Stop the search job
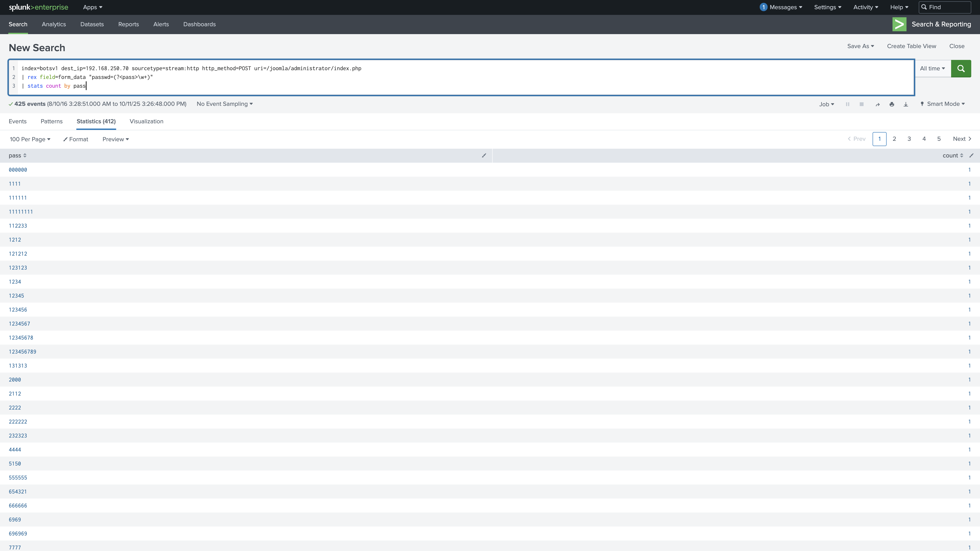The height and width of the screenshot is (551, 980). [x=861, y=104]
